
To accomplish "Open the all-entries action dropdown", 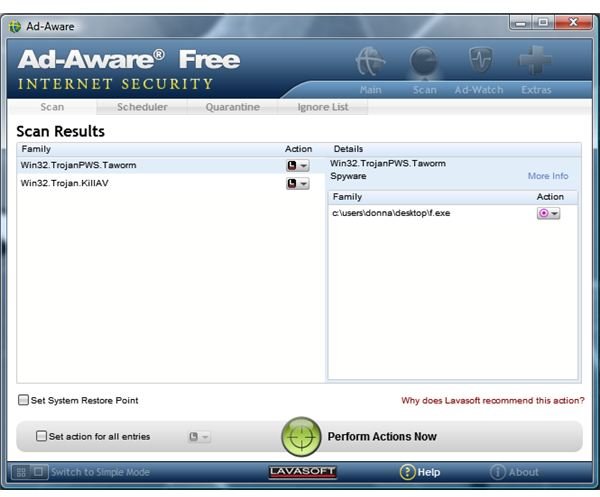I will pos(199,437).
